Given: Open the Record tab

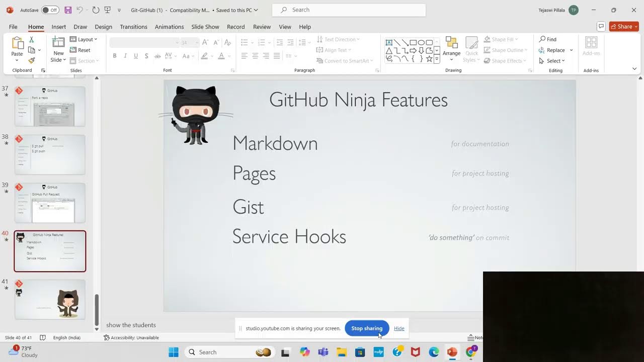Looking at the screenshot, I should click(236, 27).
